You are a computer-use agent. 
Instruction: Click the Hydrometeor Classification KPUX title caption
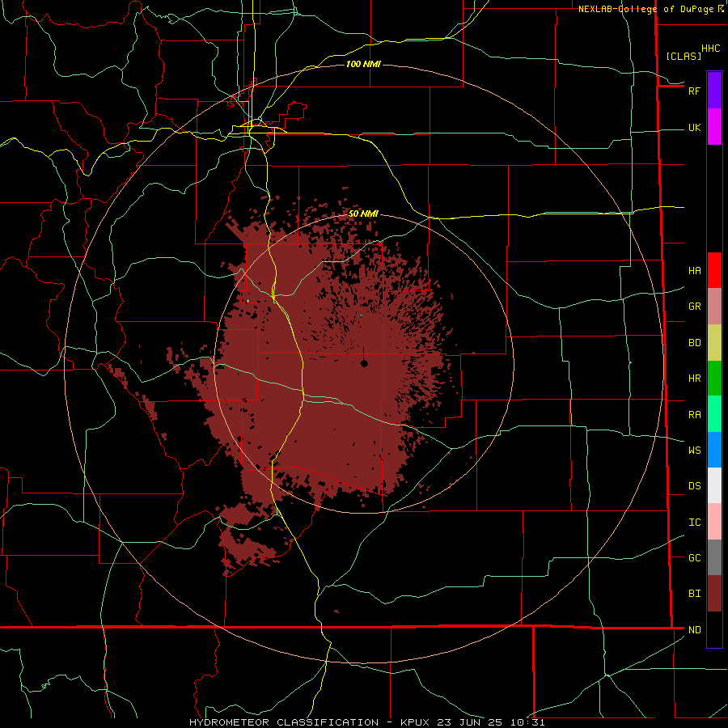click(366, 722)
